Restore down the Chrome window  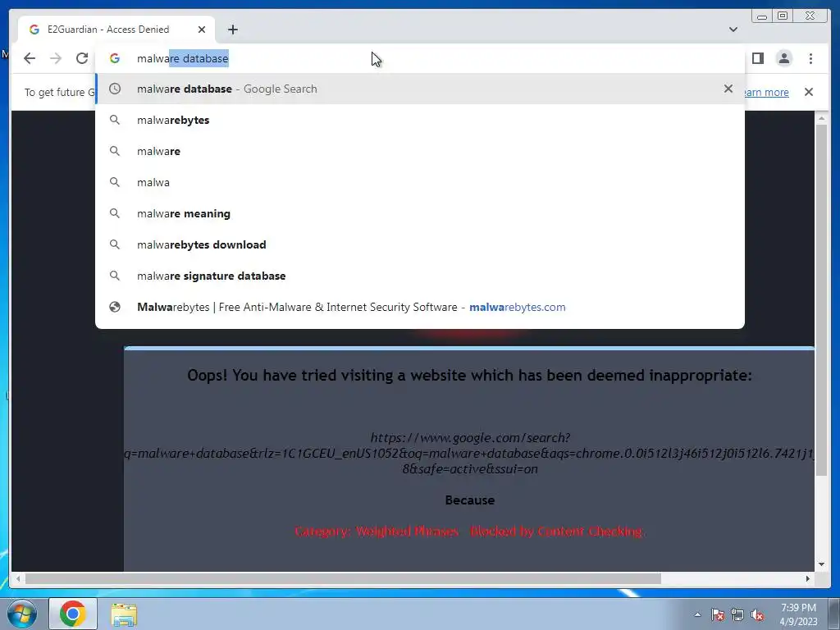(783, 16)
